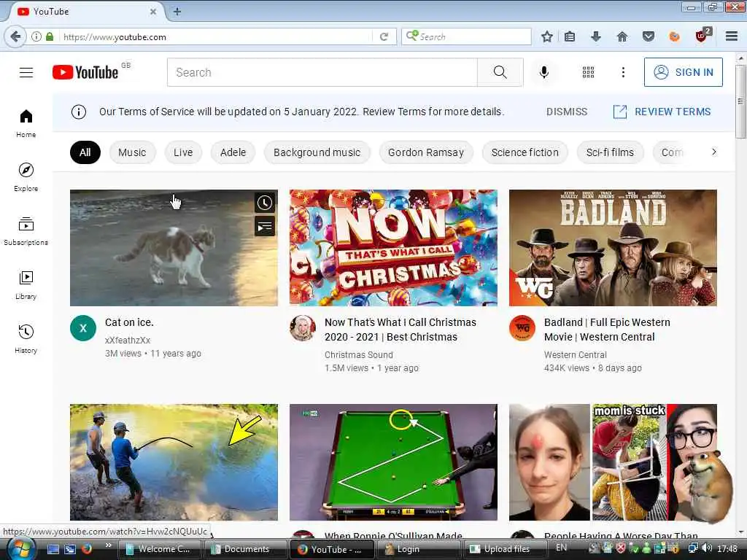
Task: Open the uBlock shield extension icon
Action: tap(703, 36)
